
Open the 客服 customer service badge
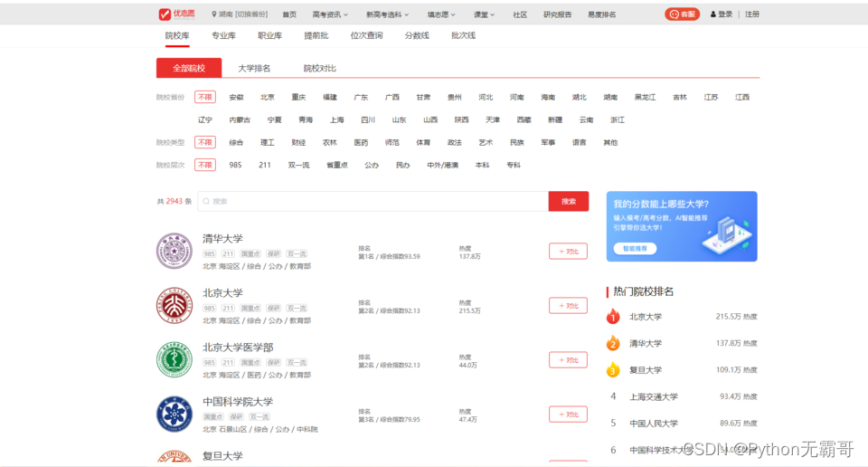click(x=682, y=14)
